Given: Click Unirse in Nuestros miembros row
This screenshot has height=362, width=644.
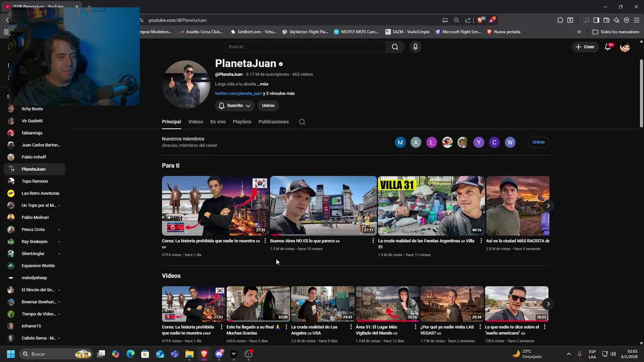Looking at the screenshot, I should 538,142.
